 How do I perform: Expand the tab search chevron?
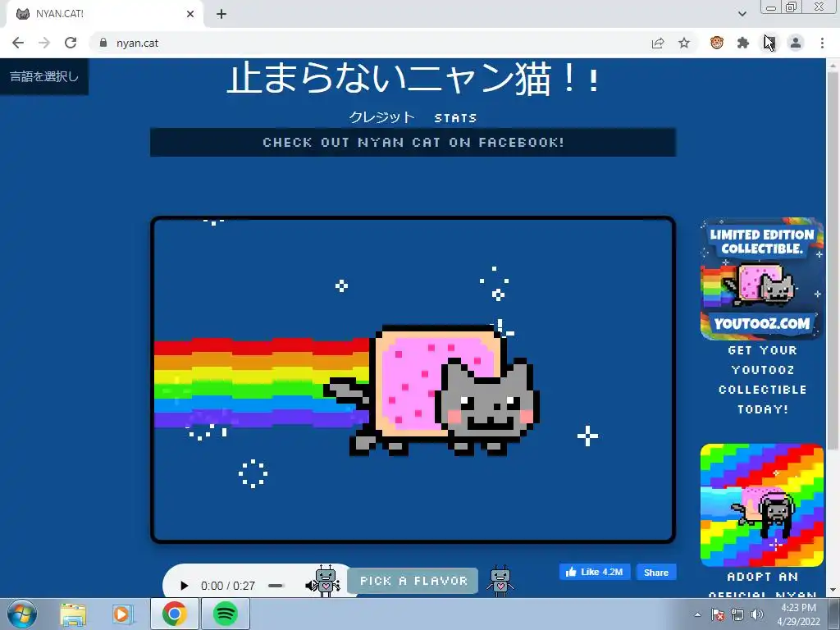click(x=742, y=14)
